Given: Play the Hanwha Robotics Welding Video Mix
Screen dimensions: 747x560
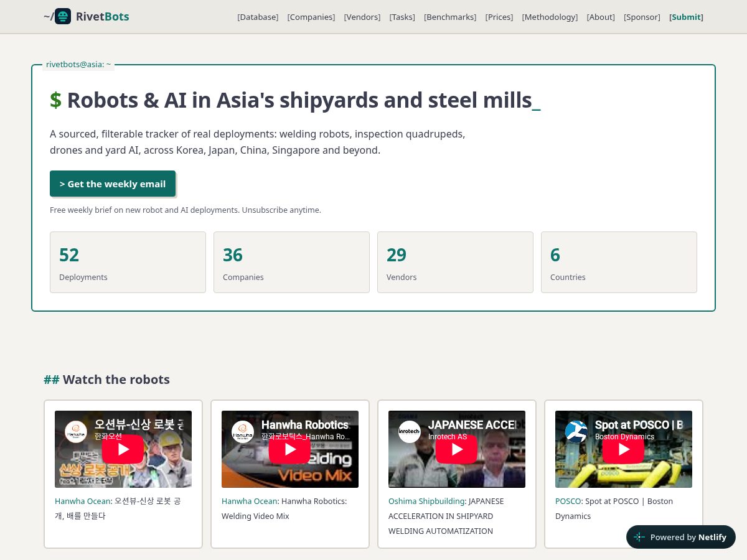Looking at the screenshot, I should tap(290, 449).
